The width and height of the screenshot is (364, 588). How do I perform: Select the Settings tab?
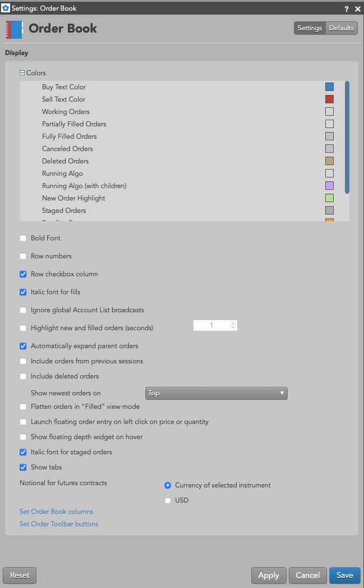pyautogui.click(x=310, y=28)
